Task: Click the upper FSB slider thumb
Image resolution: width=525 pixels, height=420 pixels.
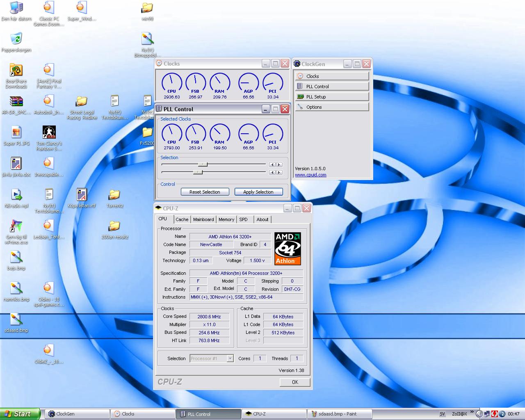Action: pyautogui.click(x=203, y=164)
